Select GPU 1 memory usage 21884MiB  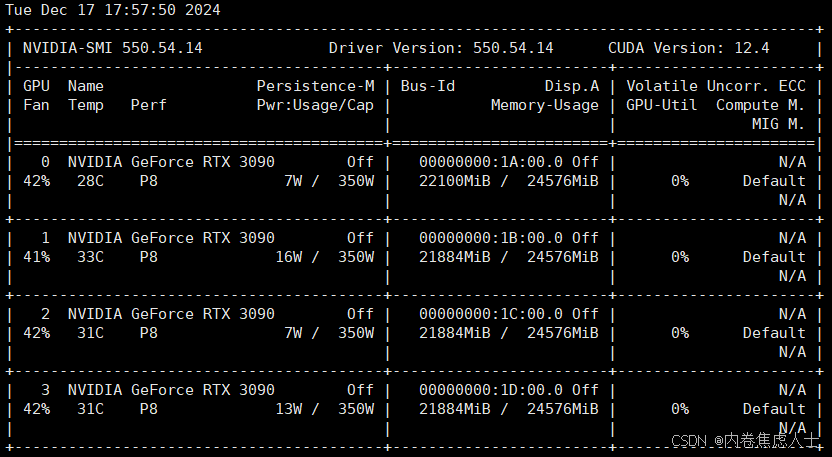point(455,257)
